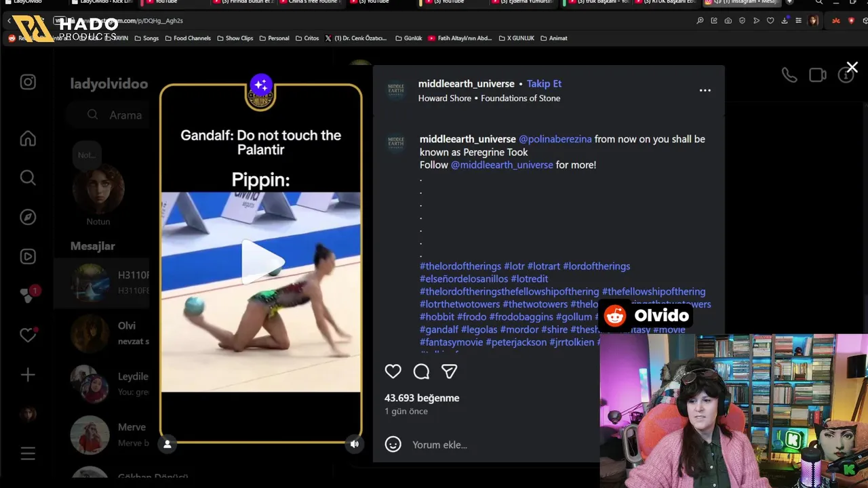Open the #lotrart hashtag

pyautogui.click(x=544, y=266)
